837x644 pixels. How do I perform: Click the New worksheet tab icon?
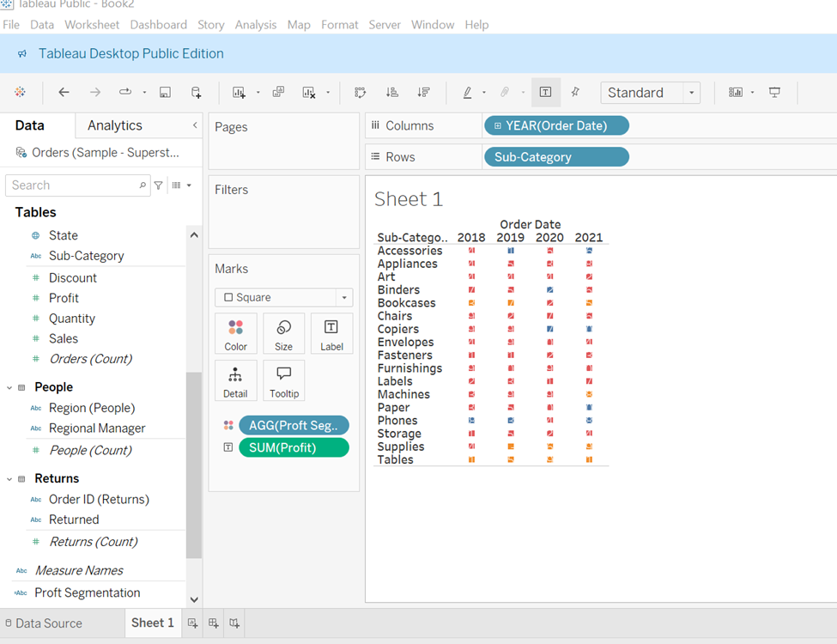(192, 623)
